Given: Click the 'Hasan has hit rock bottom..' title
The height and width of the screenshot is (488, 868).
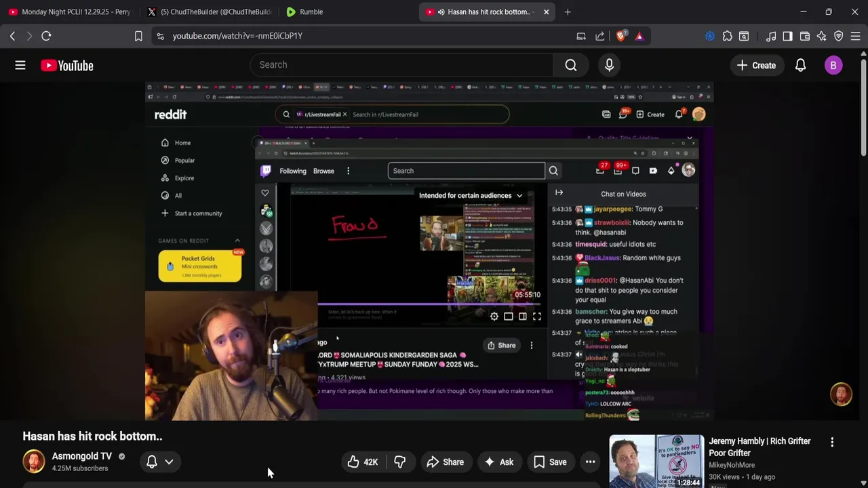Looking at the screenshot, I should 92,436.
